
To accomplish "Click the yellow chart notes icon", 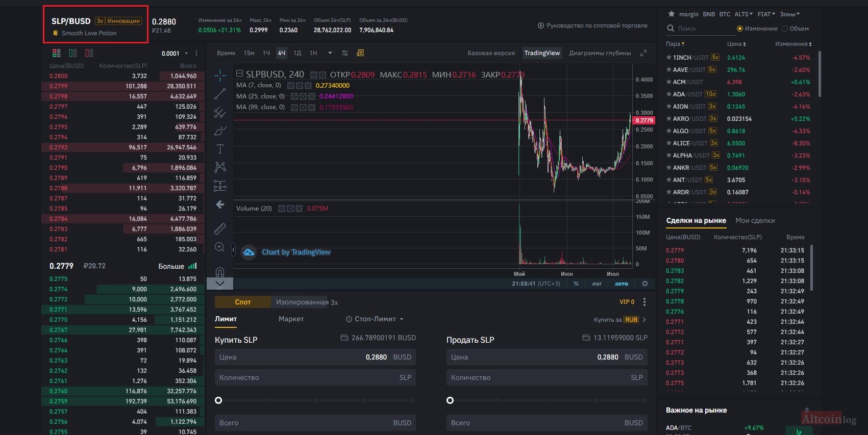I will pyautogui.click(x=360, y=53).
